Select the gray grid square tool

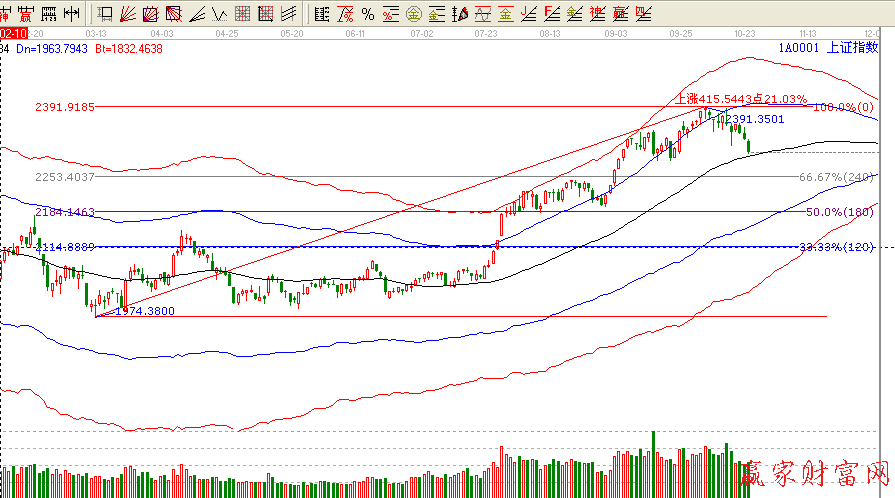(243, 13)
